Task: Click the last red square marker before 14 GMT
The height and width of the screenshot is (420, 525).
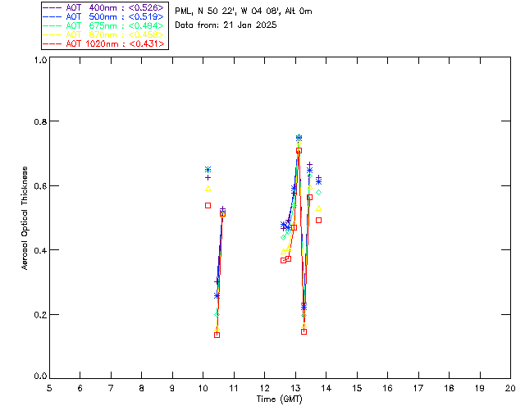Action: 319,221
